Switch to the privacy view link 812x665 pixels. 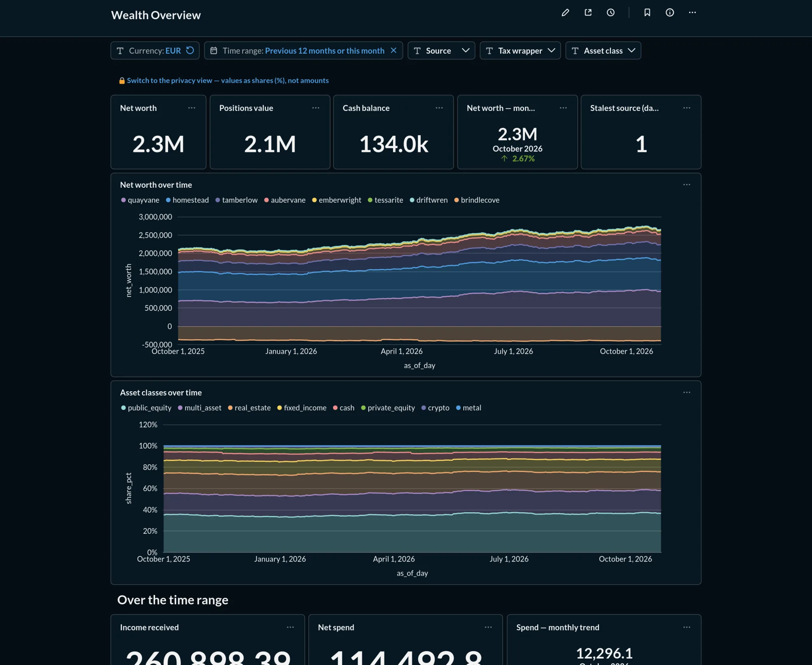(x=228, y=80)
